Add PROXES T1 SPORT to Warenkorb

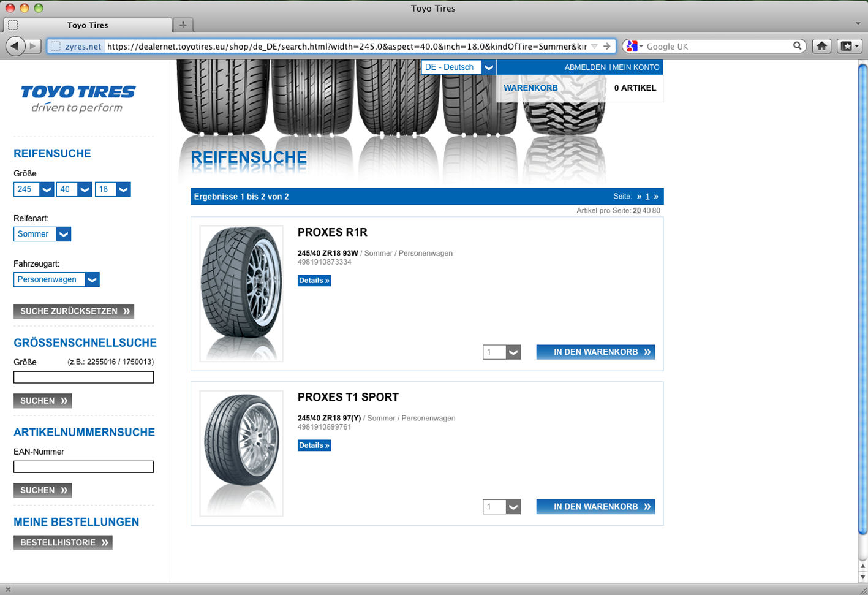pos(595,507)
